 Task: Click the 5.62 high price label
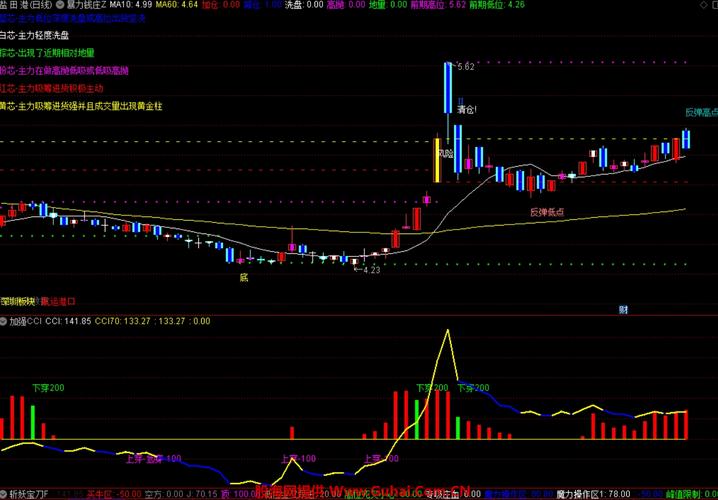click(x=464, y=67)
